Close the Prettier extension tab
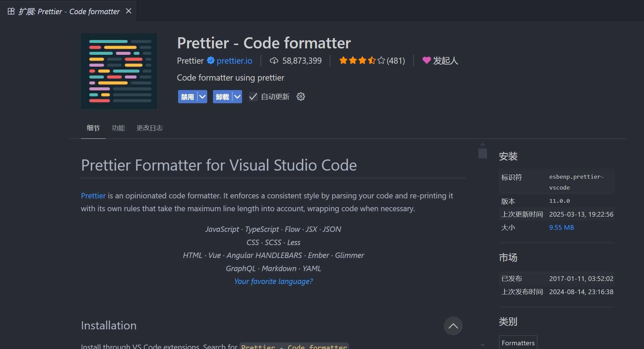644x349 pixels. 129,11
